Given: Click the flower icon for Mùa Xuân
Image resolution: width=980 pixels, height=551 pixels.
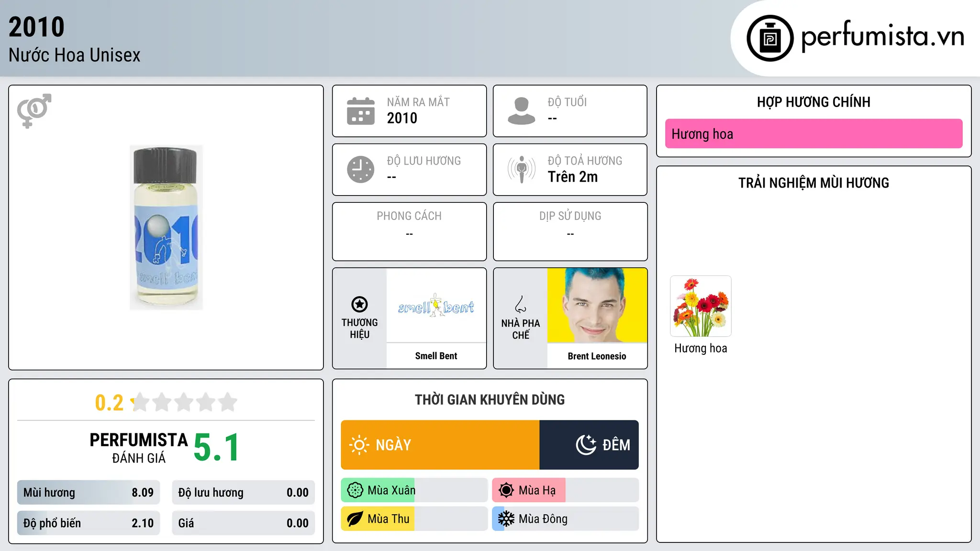Looking at the screenshot, I should [355, 490].
